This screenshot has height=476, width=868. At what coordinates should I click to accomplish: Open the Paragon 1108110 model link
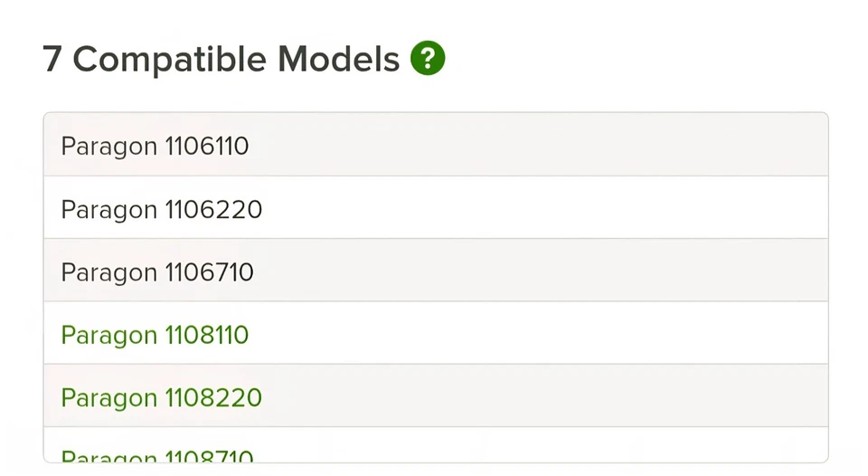point(155,336)
